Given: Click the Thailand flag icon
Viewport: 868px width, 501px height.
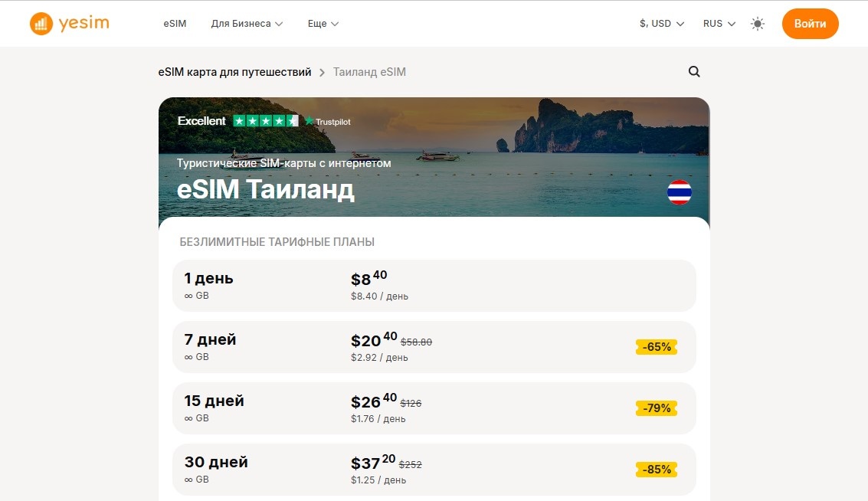Looking at the screenshot, I should (x=680, y=192).
